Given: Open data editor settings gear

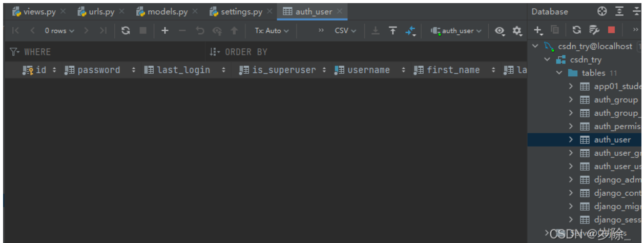Looking at the screenshot, I should click(517, 31).
